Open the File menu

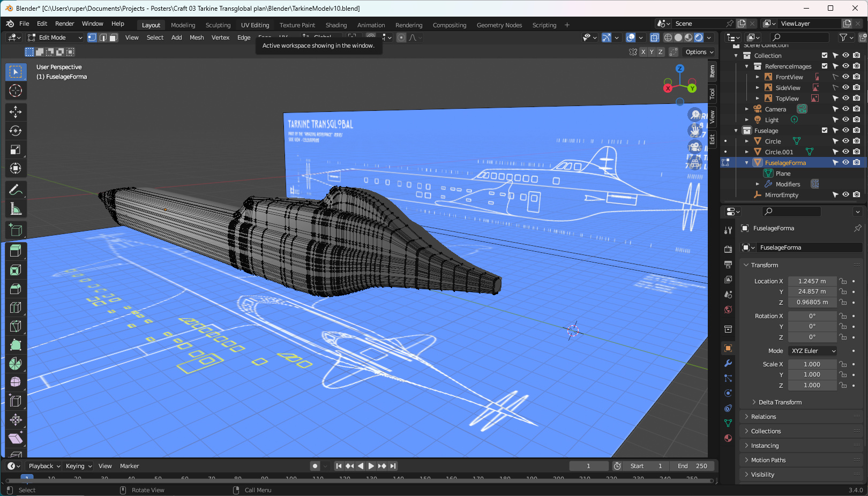tap(24, 24)
